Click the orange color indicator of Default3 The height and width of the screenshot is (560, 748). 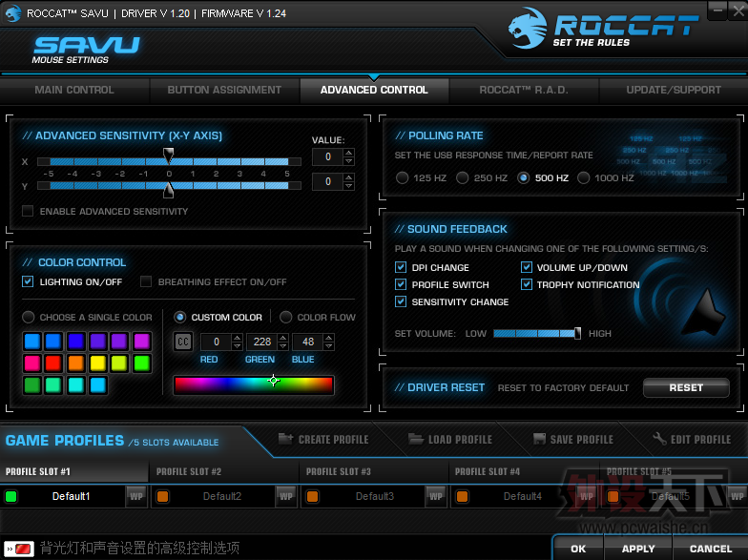click(x=313, y=496)
